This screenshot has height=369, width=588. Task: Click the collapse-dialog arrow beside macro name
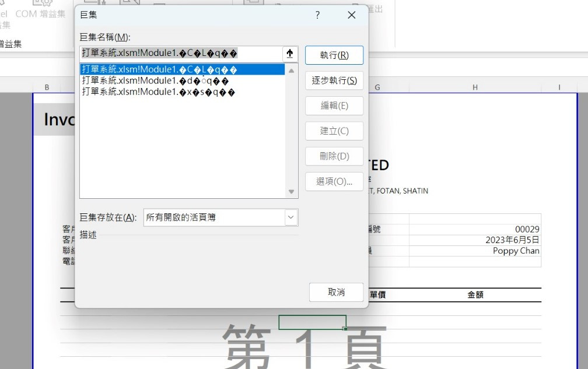(x=290, y=54)
